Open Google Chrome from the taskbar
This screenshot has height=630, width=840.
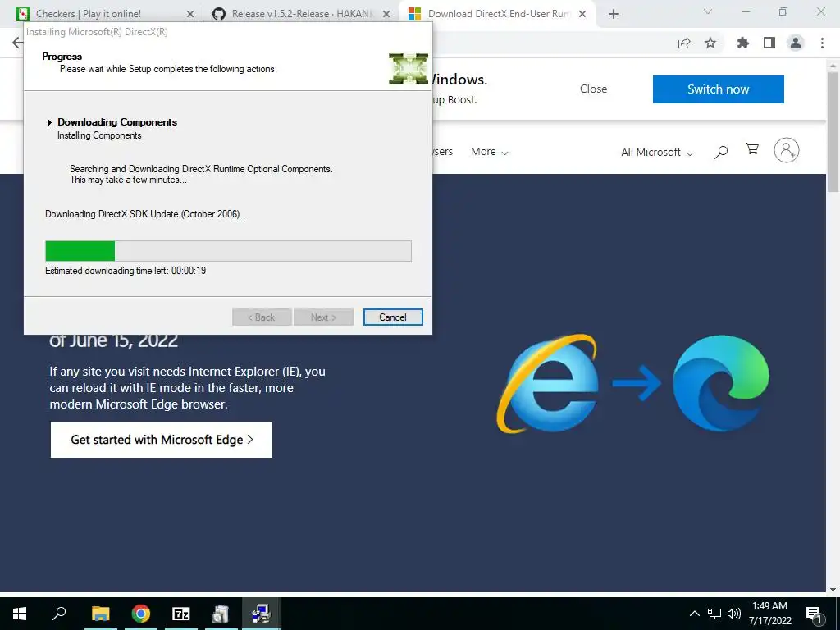[x=141, y=614]
